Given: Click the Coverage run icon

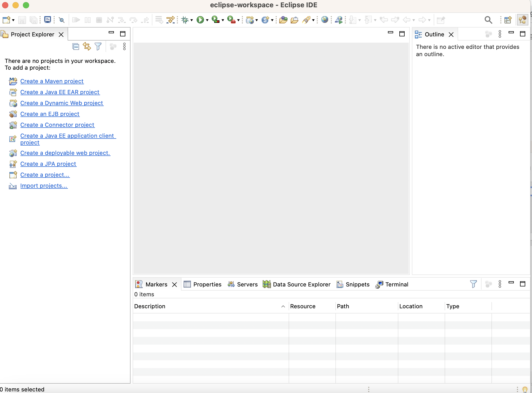Looking at the screenshot, I should click(216, 20).
